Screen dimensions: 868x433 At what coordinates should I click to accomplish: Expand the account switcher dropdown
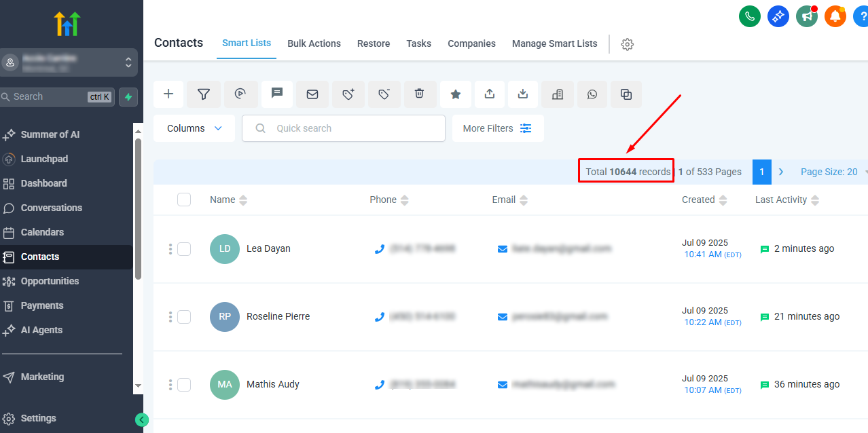(x=69, y=62)
